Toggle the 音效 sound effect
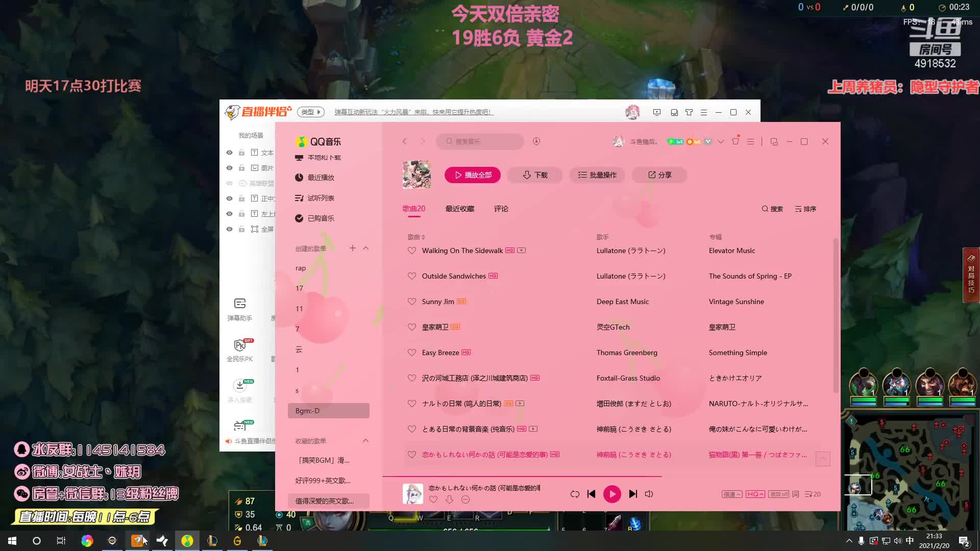The image size is (980, 551). (x=778, y=494)
